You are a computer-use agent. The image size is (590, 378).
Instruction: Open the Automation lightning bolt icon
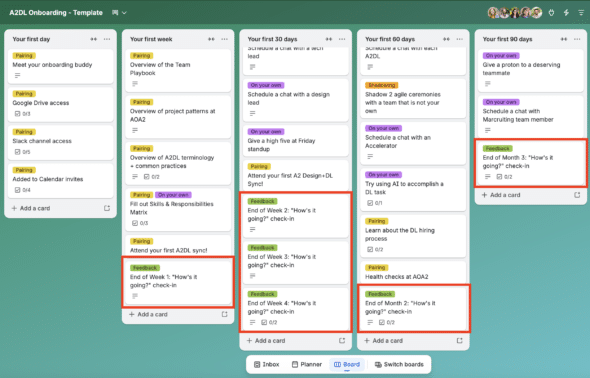pyautogui.click(x=566, y=13)
